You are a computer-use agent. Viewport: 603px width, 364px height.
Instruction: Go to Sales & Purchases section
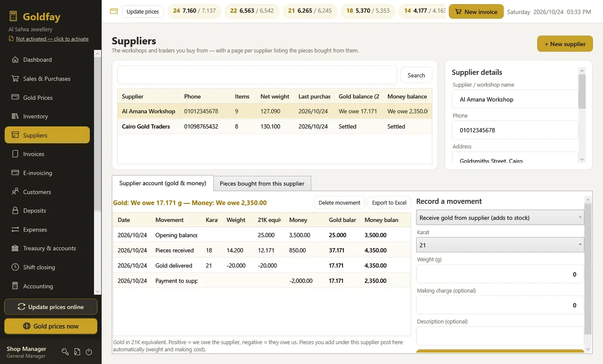point(47,79)
